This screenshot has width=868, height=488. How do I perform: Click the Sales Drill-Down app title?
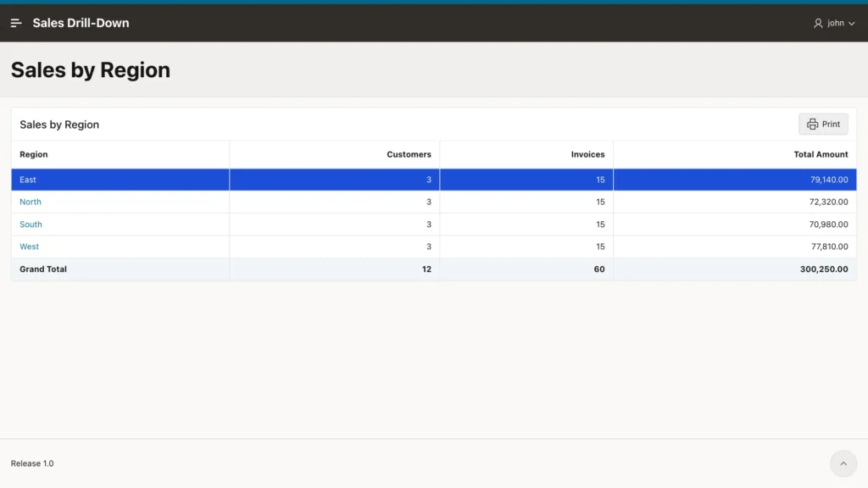click(x=81, y=23)
